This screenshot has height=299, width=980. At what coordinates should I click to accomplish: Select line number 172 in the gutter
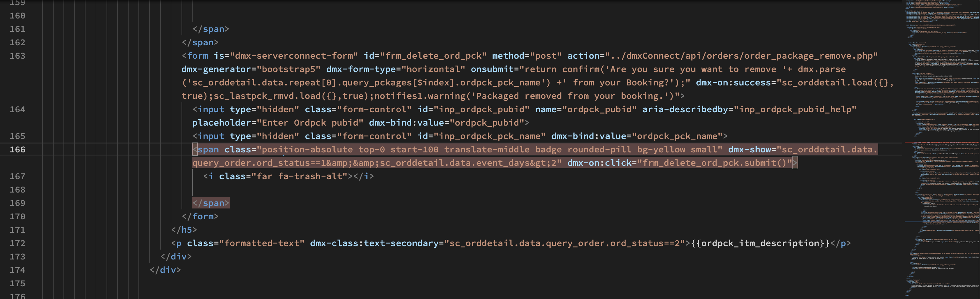click(x=18, y=243)
